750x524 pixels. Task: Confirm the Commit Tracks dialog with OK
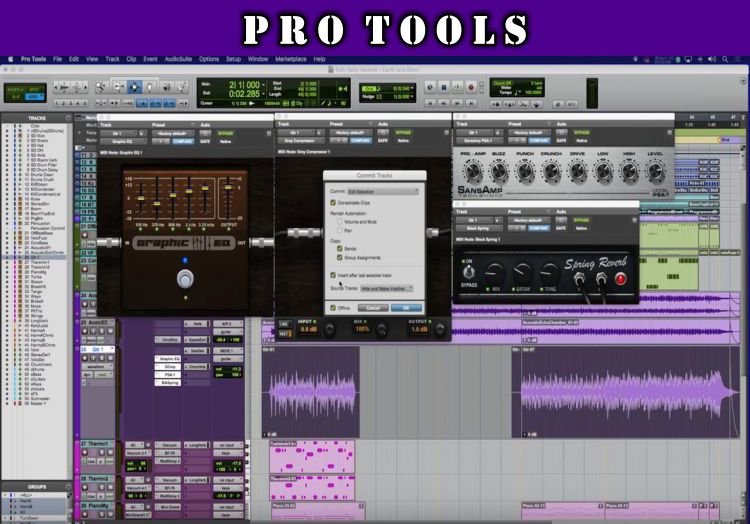pos(406,308)
